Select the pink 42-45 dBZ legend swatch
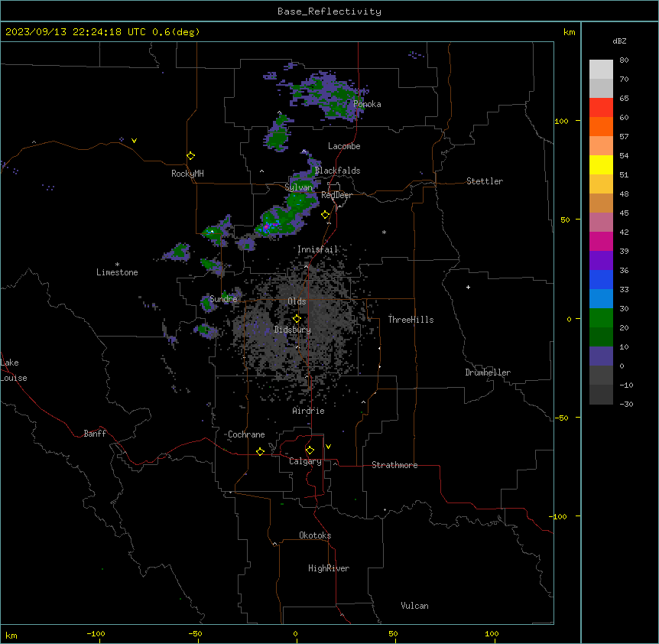 pos(601,223)
